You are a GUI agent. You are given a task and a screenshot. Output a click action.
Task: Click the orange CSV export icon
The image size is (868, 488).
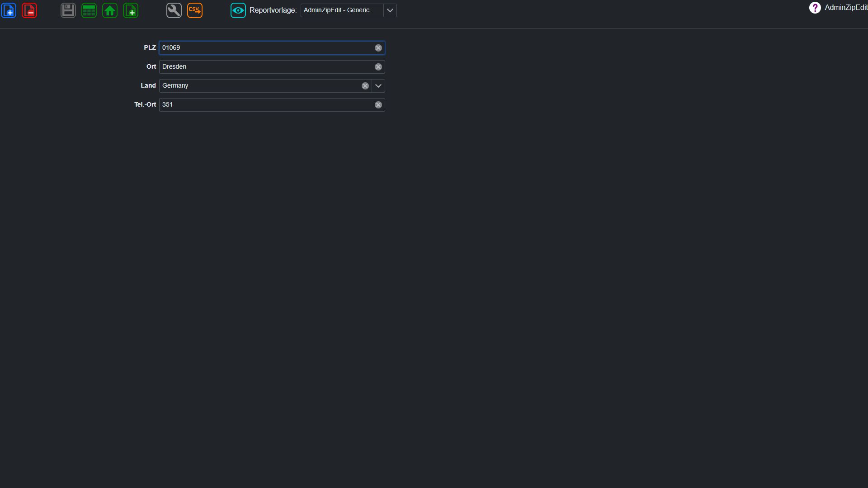pyautogui.click(x=195, y=10)
